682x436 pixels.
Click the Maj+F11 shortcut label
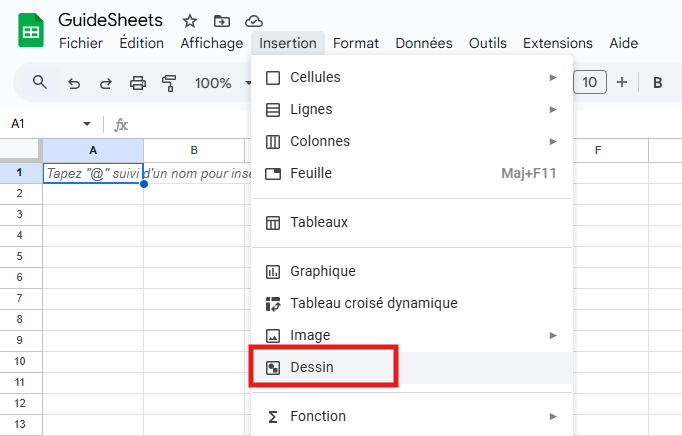pos(528,174)
